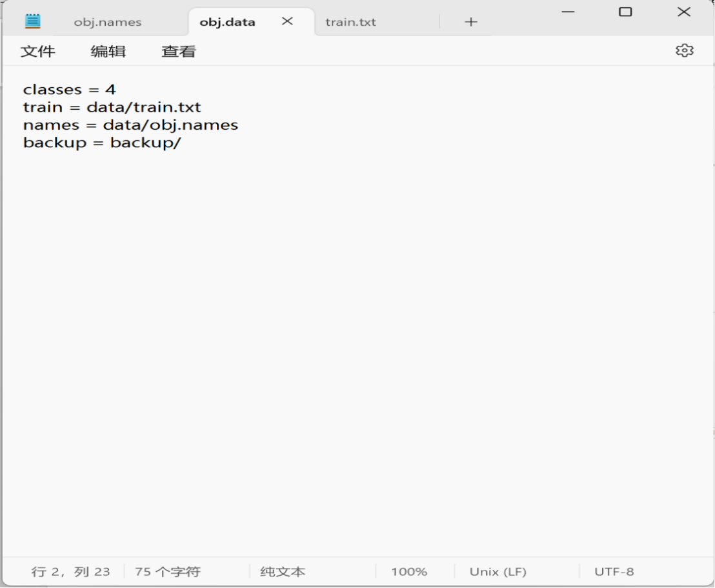The image size is (715, 588).
Task: Close the Notepad window
Action: [x=683, y=12]
